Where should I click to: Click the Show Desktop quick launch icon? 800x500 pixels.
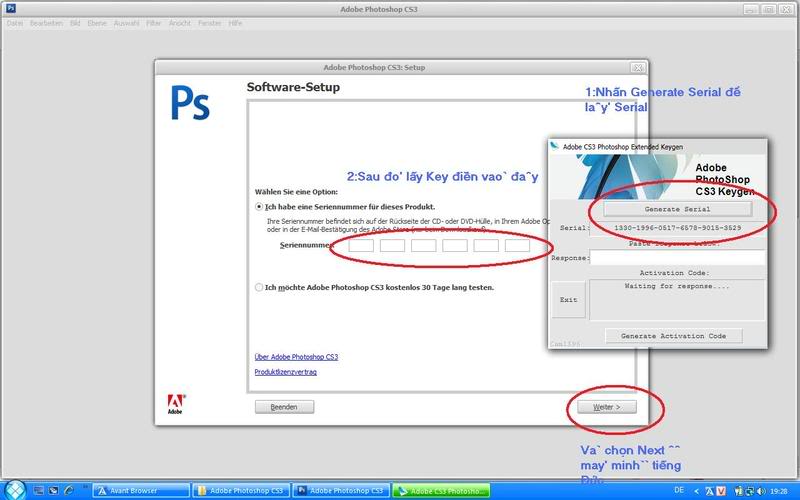coord(38,491)
